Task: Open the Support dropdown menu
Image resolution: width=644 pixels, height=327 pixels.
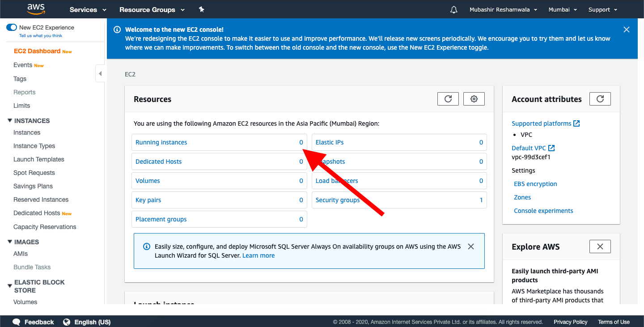Action: tap(603, 9)
